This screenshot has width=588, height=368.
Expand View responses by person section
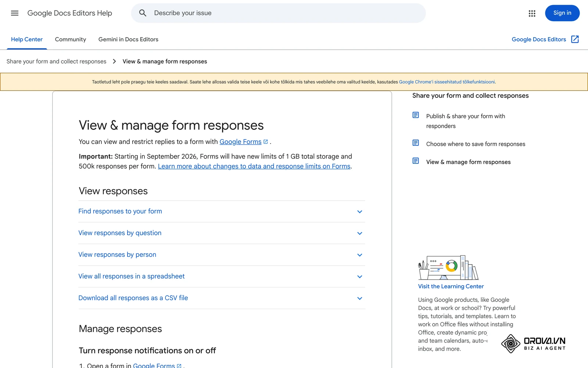(222, 255)
